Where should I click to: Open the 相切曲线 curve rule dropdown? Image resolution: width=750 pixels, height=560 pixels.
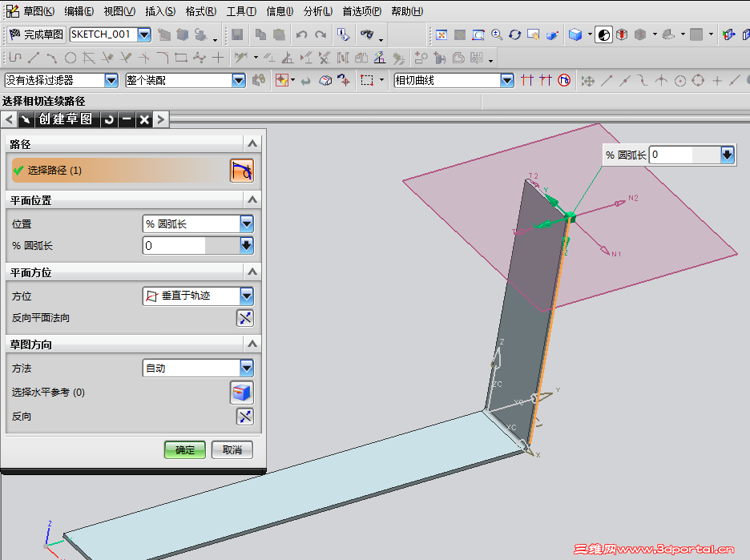pos(507,80)
